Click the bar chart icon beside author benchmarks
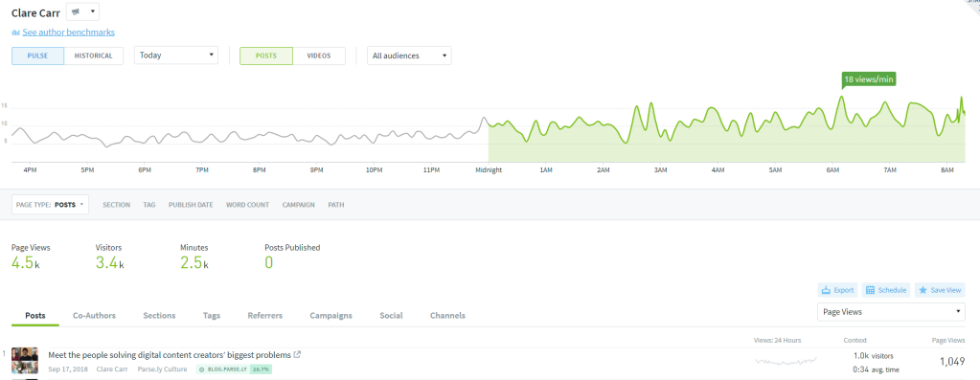 click(x=15, y=33)
